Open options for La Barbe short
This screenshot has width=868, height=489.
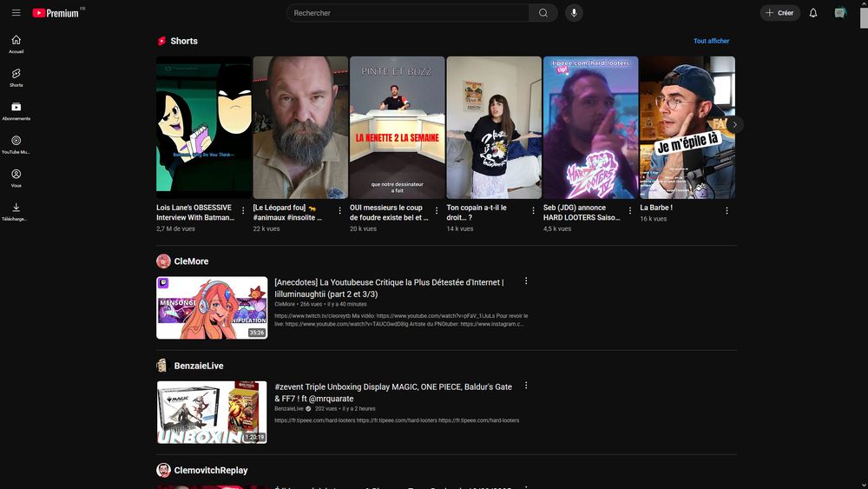click(727, 210)
